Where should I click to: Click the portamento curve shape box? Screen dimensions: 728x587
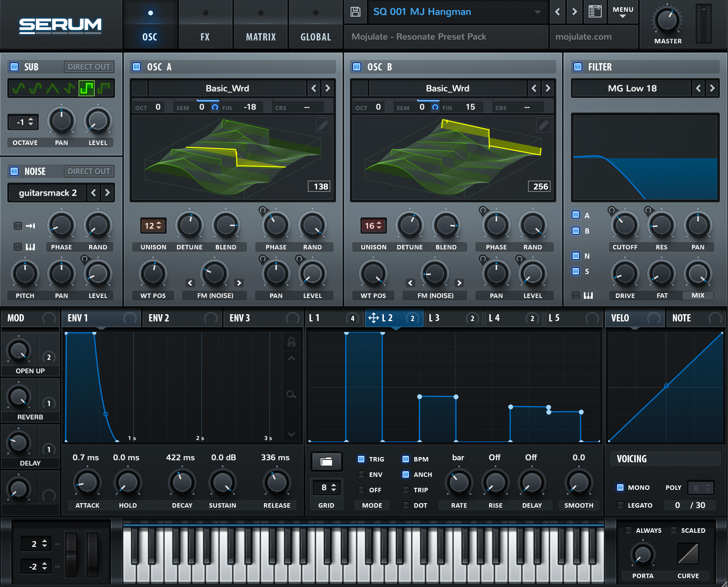point(688,554)
